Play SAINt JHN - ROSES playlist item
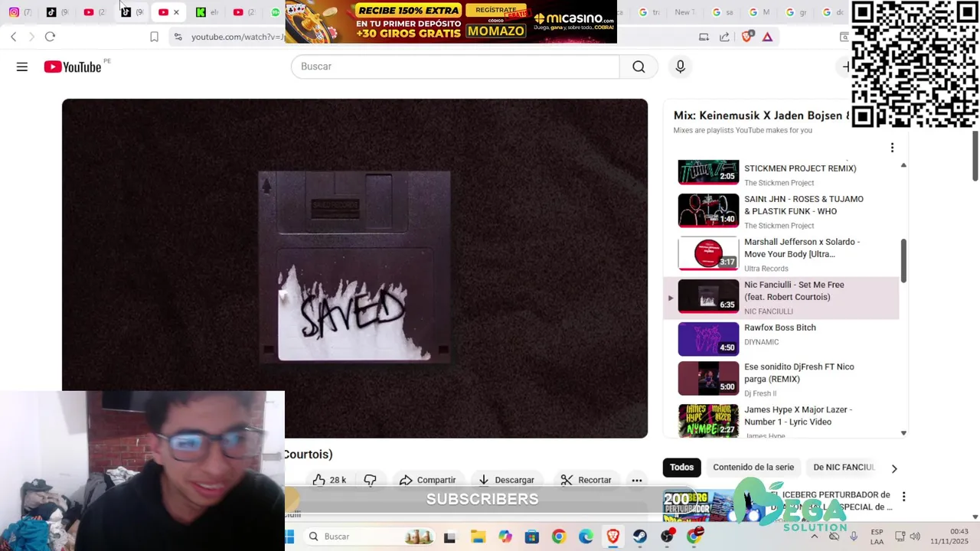This screenshot has height=551, width=980. click(x=781, y=211)
